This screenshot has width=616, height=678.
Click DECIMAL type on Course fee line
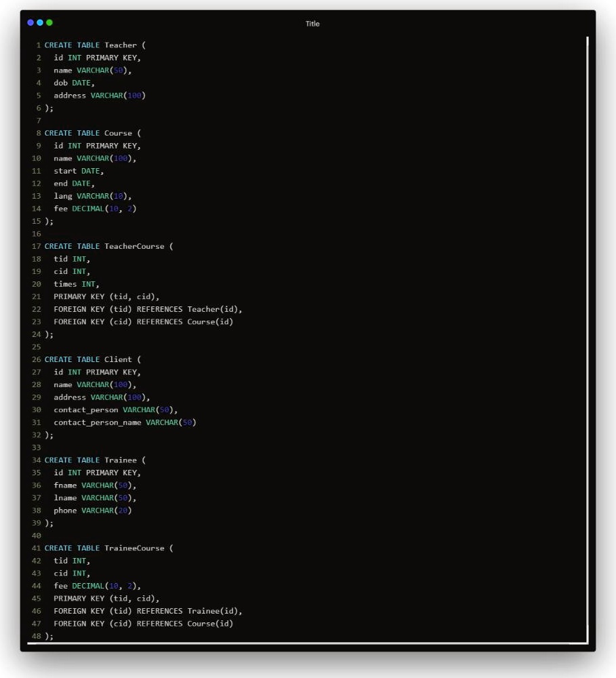[x=87, y=208]
